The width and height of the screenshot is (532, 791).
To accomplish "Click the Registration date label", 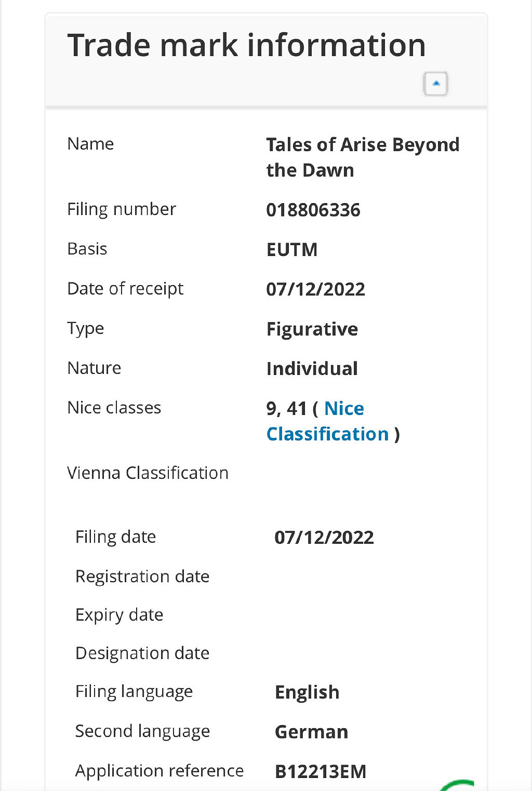I will (142, 577).
